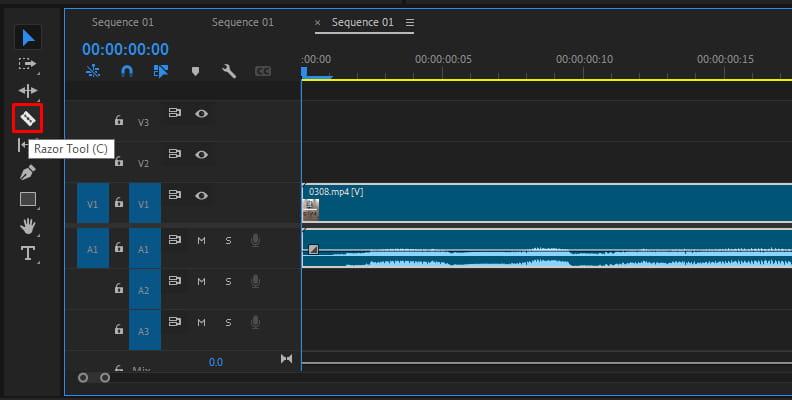792x400 pixels.
Task: Click the Captions CC button
Action: [263, 71]
